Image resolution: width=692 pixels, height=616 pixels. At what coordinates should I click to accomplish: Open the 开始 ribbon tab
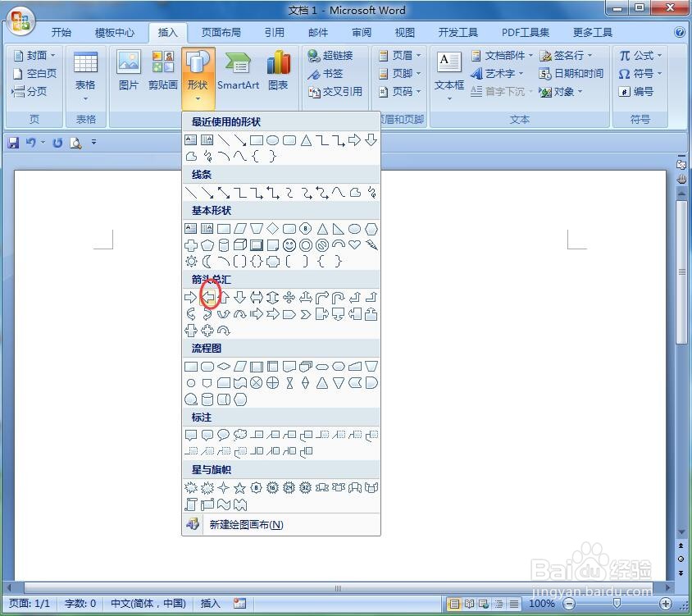pyautogui.click(x=61, y=32)
